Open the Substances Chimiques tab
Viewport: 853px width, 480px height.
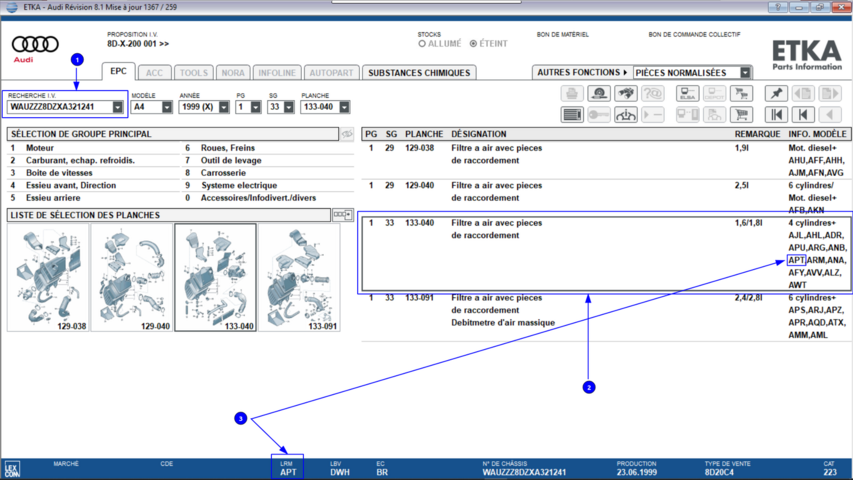[419, 73]
